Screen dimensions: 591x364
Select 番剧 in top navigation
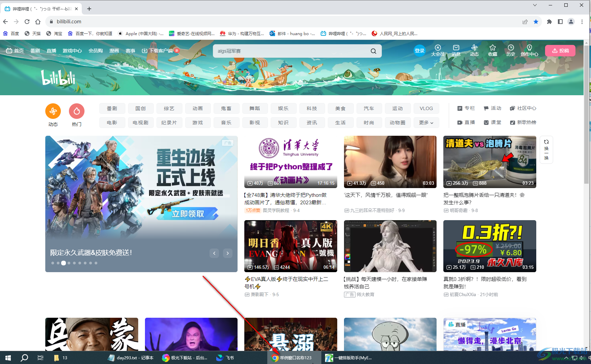click(x=35, y=51)
